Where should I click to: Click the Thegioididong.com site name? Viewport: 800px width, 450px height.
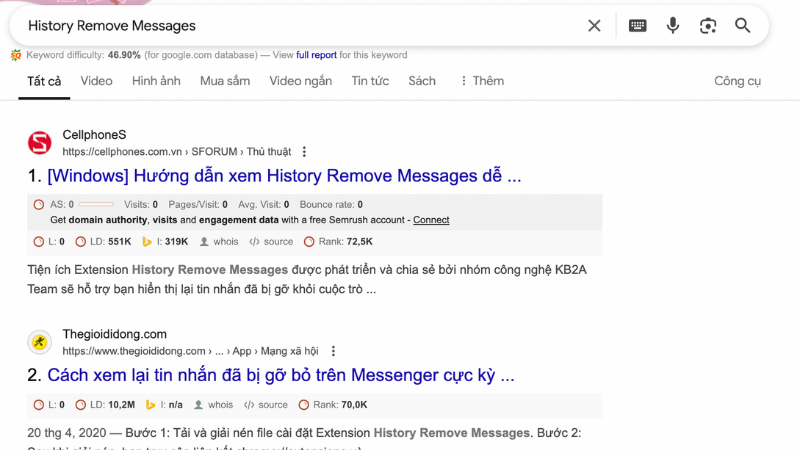tap(114, 334)
